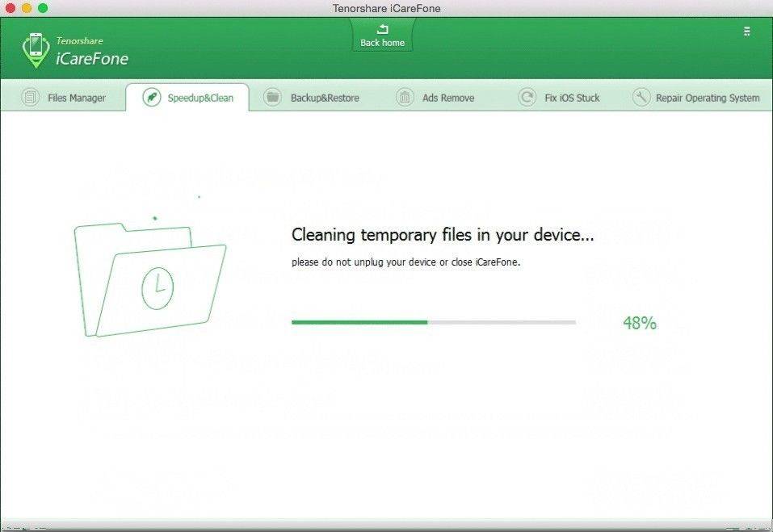Click the Tenorshare iCareFone logo icon
The image size is (773, 532).
point(36,50)
